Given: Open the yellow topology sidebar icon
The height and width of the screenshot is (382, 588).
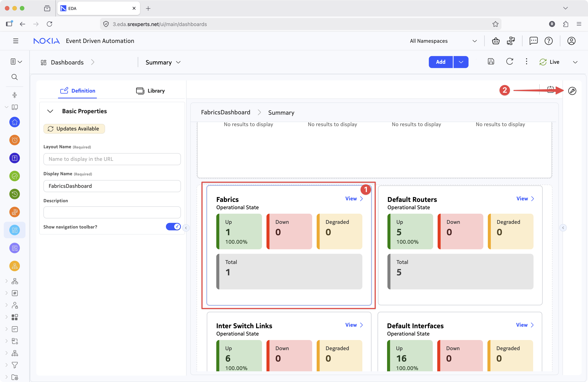Looking at the screenshot, I should point(15,266).
